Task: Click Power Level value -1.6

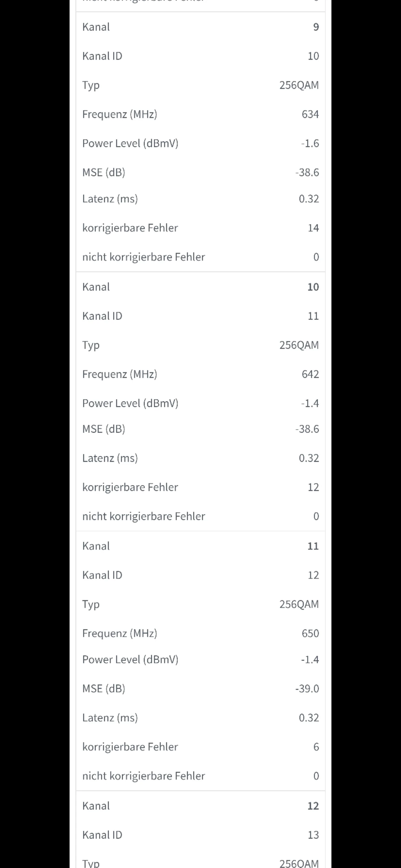Action: coord(310,143)
